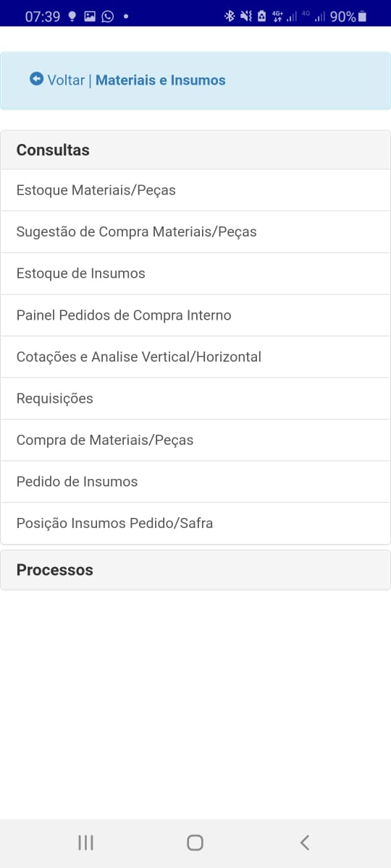Select Compra de Materiais/Peças

[195, 440]
